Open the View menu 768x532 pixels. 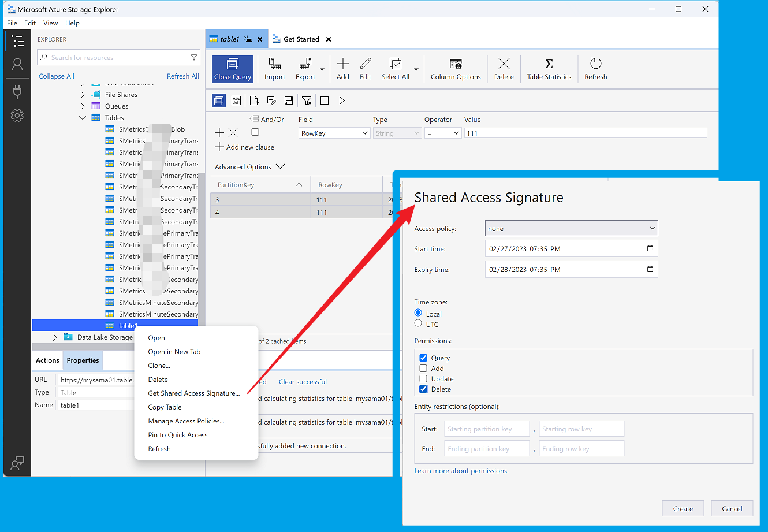tap(50, 23)
